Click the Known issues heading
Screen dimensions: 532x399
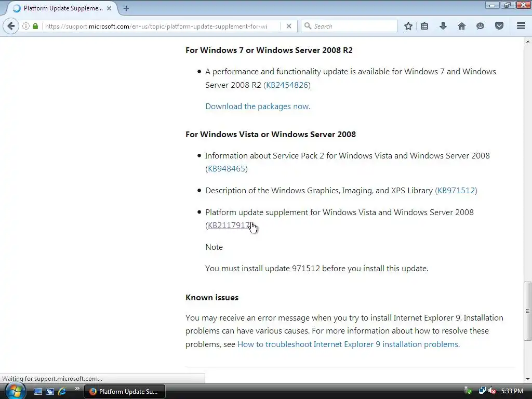[x=212, y=298]
